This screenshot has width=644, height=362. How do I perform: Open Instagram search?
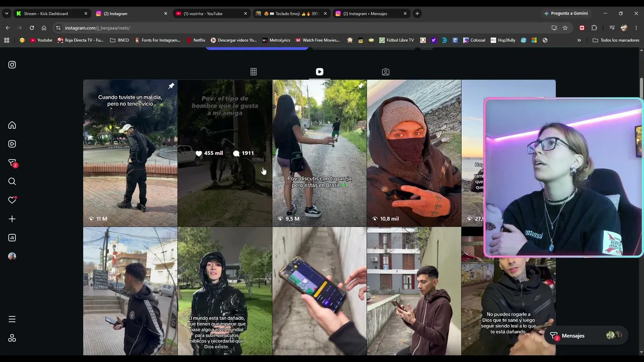(12, 182)
